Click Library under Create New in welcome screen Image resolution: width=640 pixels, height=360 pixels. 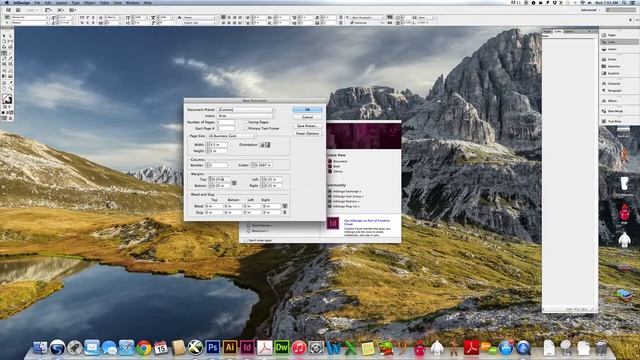(338, 171)
